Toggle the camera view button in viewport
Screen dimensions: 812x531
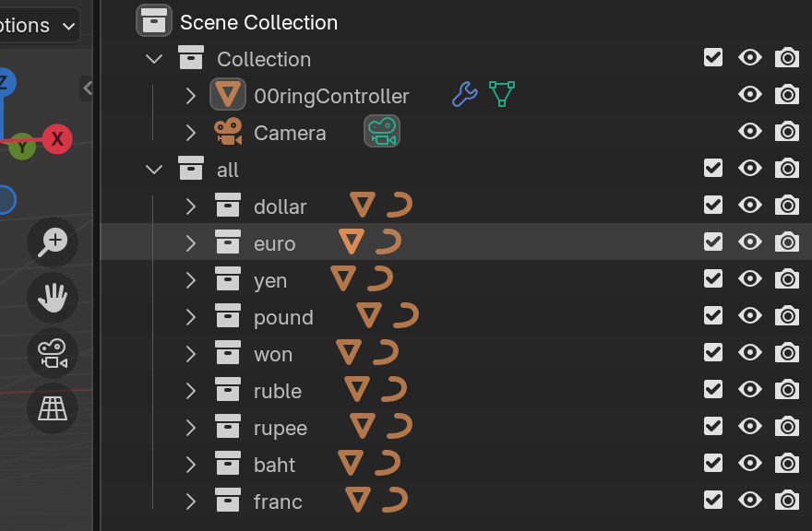pyautogui.click(x=53, y=353)
